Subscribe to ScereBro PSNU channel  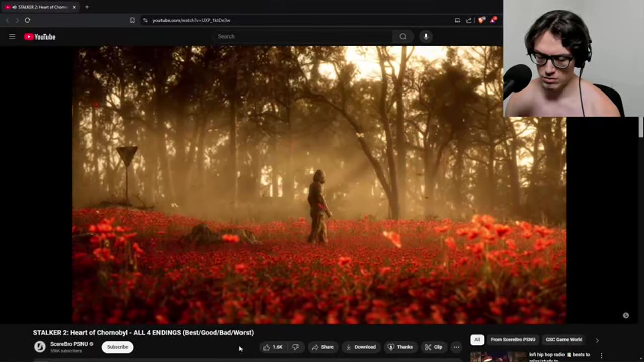pyautogui.click(x=117, y=347)
